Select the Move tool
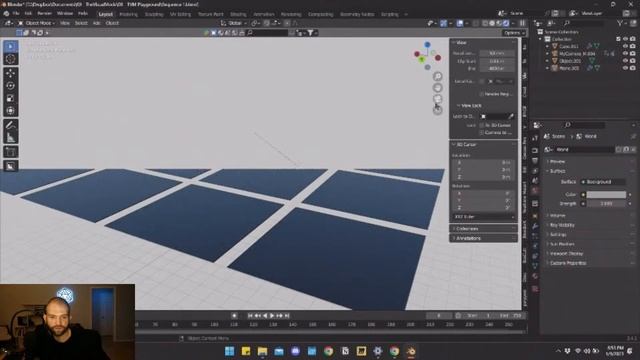640x360 pixels. coord(11,73)
